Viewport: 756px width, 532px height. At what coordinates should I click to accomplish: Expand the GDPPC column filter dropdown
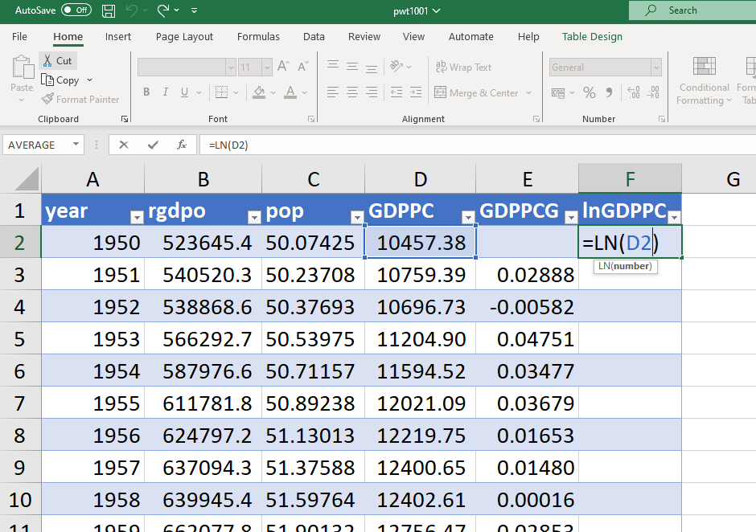tap(467, 217)
